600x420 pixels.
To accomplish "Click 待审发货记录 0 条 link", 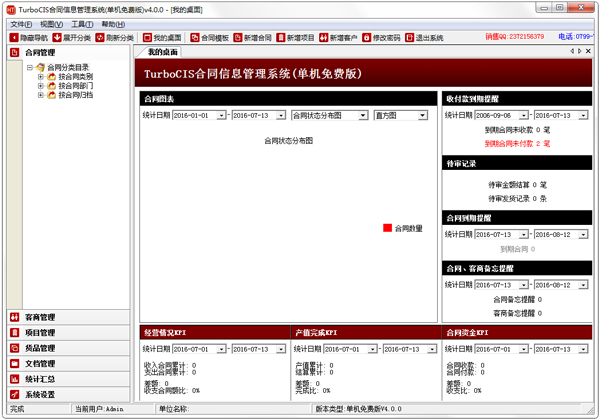I will click(517, 199).
